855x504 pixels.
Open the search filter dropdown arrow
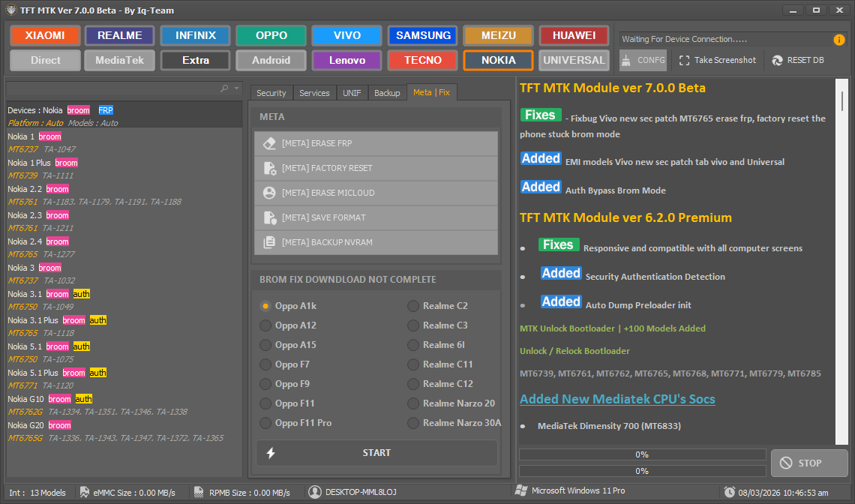click(235, 88)
